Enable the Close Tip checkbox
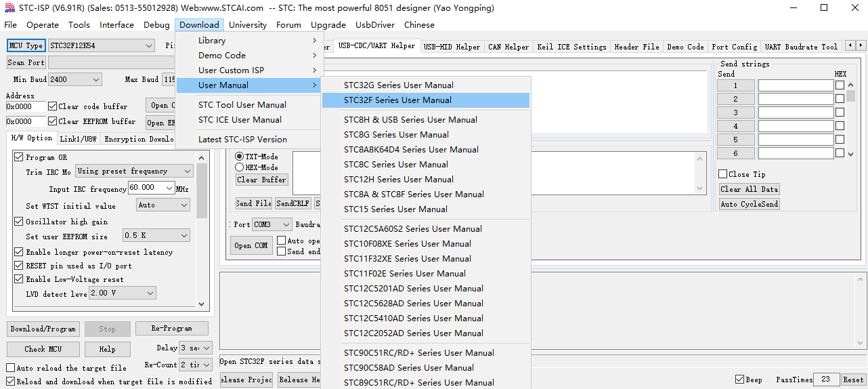Screen dimensions: 868x389 (x=723, y=174)
